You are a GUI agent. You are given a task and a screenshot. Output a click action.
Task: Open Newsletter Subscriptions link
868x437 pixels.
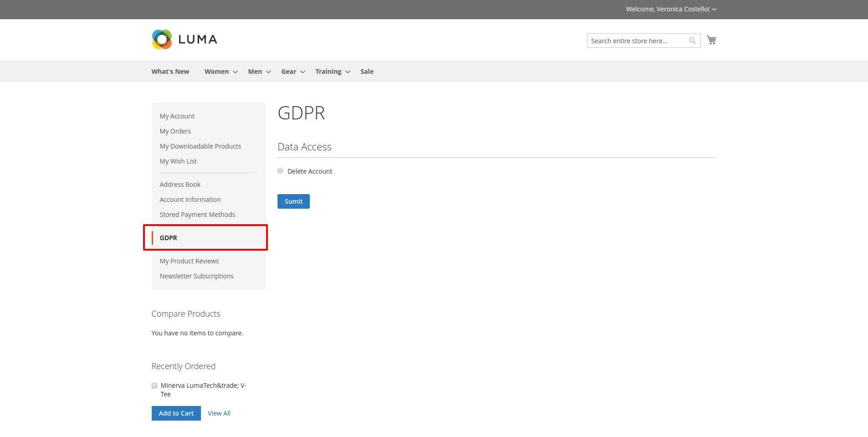(196, 276)
